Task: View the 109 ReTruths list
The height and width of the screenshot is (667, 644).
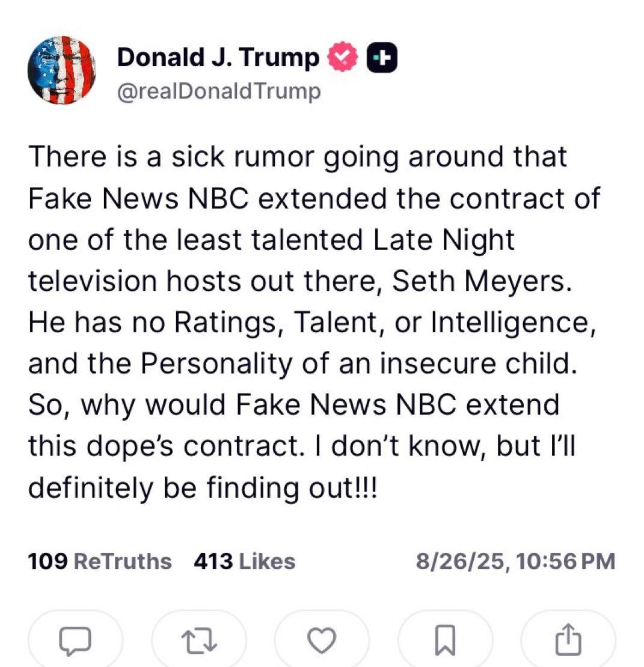Action: click(x=100, y=562)
